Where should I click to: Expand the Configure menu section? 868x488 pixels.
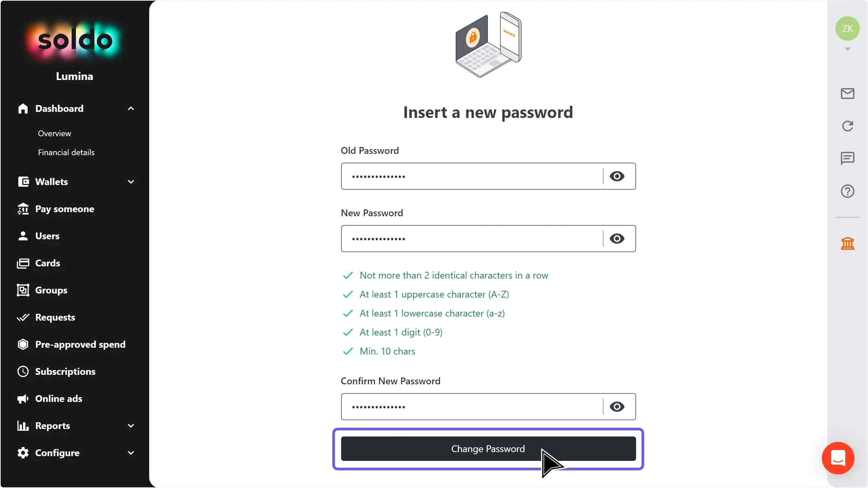[x=131, y=453]
